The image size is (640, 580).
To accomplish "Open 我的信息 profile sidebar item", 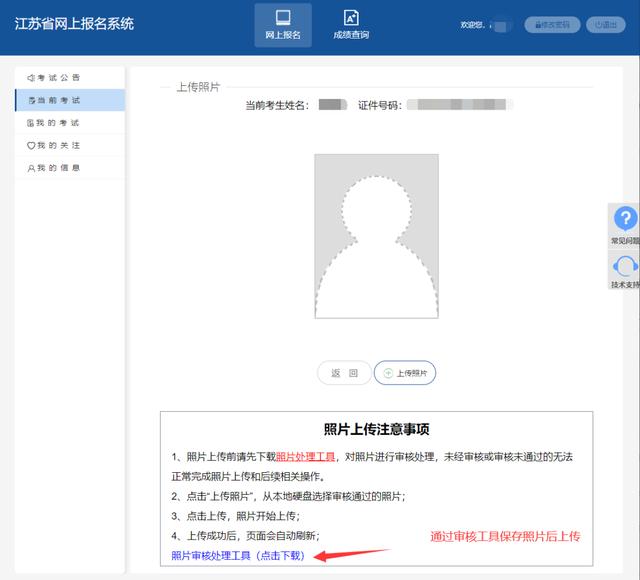I will [x=70, y=168].
